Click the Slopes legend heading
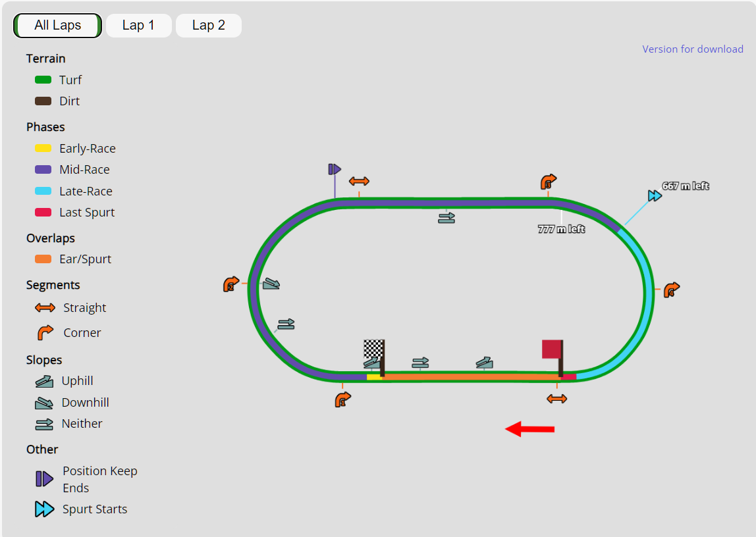The width and height of the screenshot is (756, 537). pyautogui.click(x=44, y=360)
